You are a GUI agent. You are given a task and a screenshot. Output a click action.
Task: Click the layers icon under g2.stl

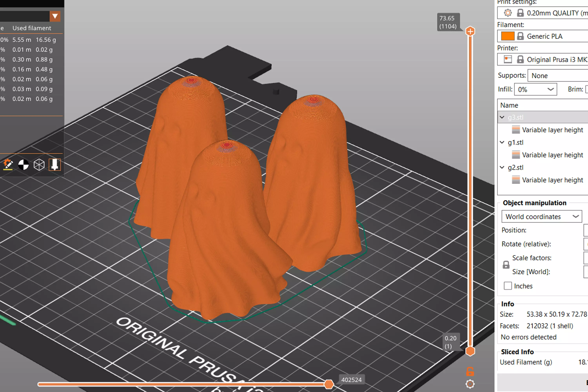516,180
